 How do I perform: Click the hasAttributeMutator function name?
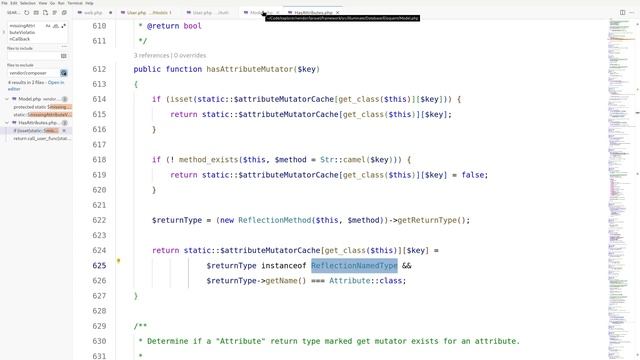pyautogui.click(x=249, y=69)
